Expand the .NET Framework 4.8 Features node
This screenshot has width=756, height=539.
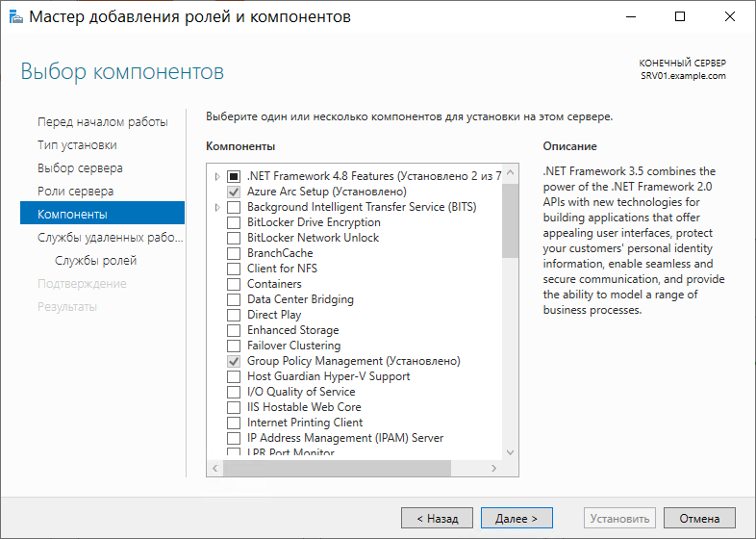pyautogui.click(x=217, y=176)
